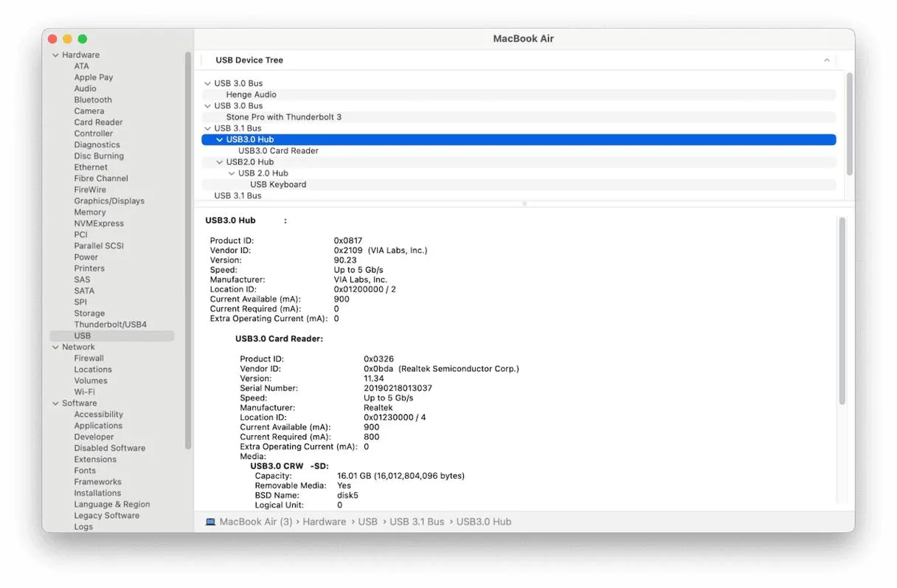Select Wi-Fi under Network
This screenshot has width=897, height=588.
[x=84, y=392]
